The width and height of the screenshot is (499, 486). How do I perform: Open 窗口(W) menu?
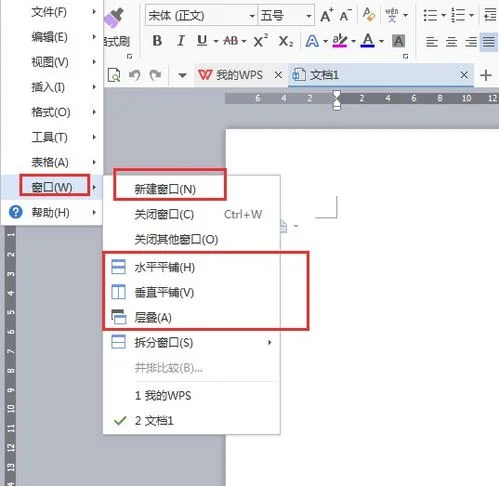(x=51, y=187)
